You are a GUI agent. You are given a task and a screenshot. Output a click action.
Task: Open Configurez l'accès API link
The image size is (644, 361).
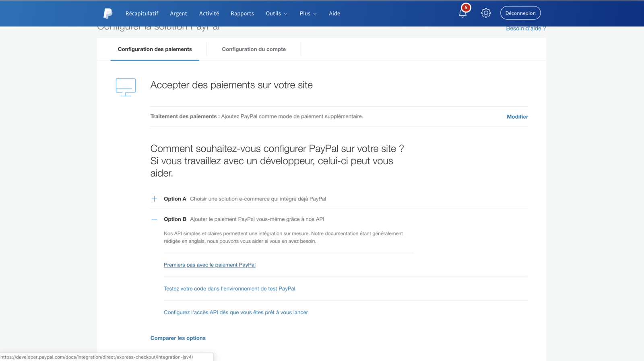coord(236,312)
